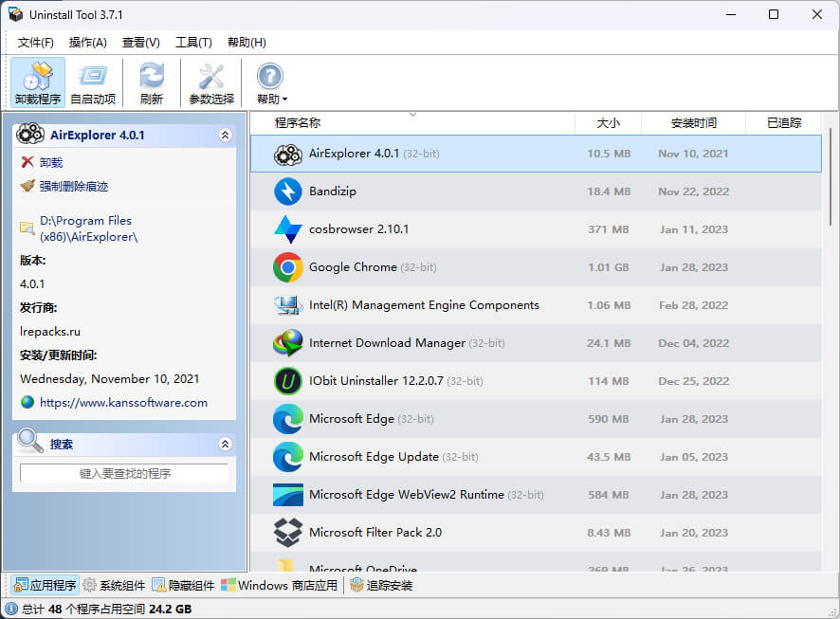This screenshot has height=619, width=840.
Task: Click 强制删除痕迹 to force remove traces
Action: tap(73, 188)
